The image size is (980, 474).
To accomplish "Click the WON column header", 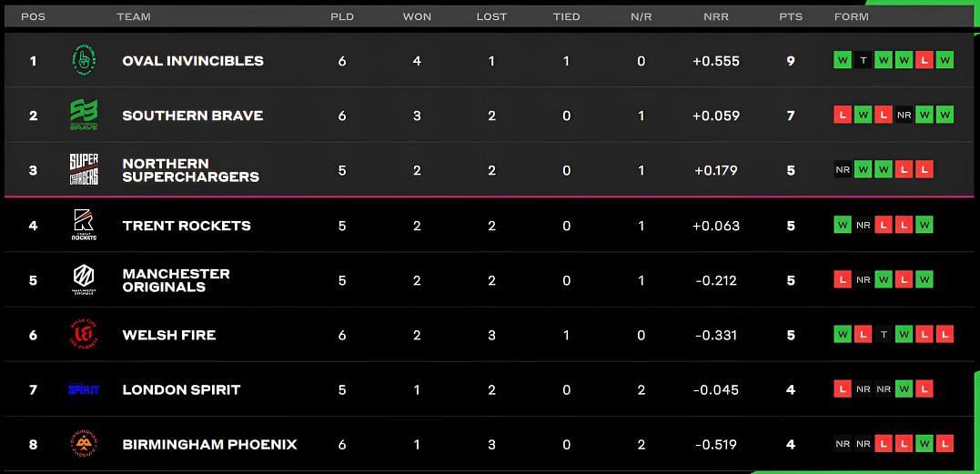I will point(417,17).
